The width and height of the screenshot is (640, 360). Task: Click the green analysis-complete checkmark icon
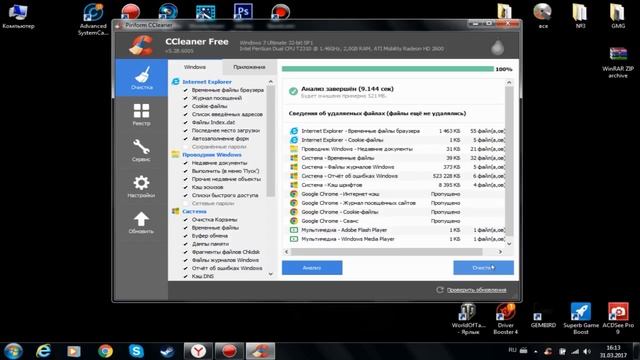[293, 91]
